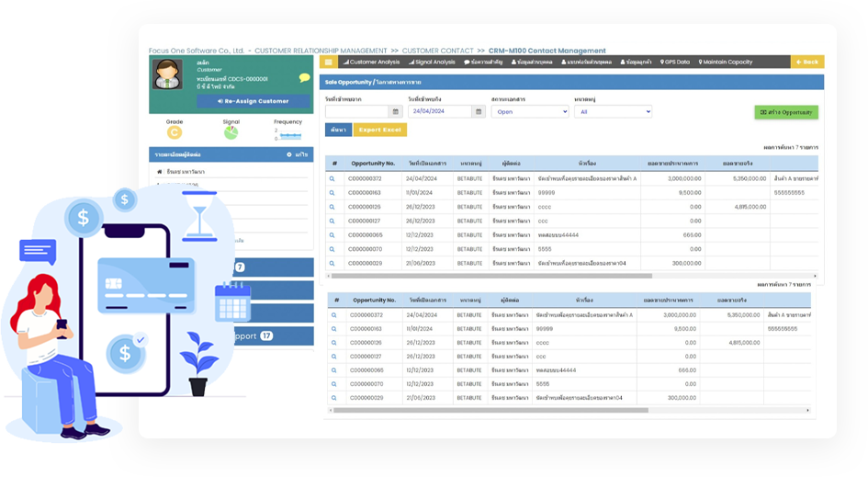Open ข้อความสำคัญ menu item
The width and height of the screenshot is (868, 477).
(x=483, y=62)
